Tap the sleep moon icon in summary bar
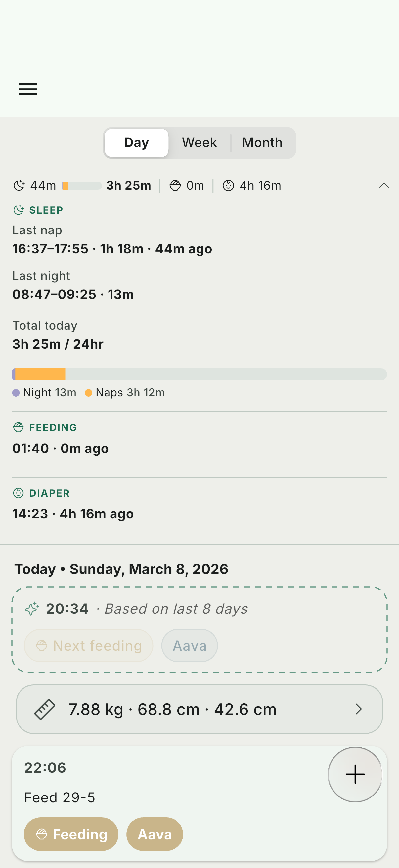The width and height of the screenshot is (399, 868). pyautogui.click(x=19, y=185)
